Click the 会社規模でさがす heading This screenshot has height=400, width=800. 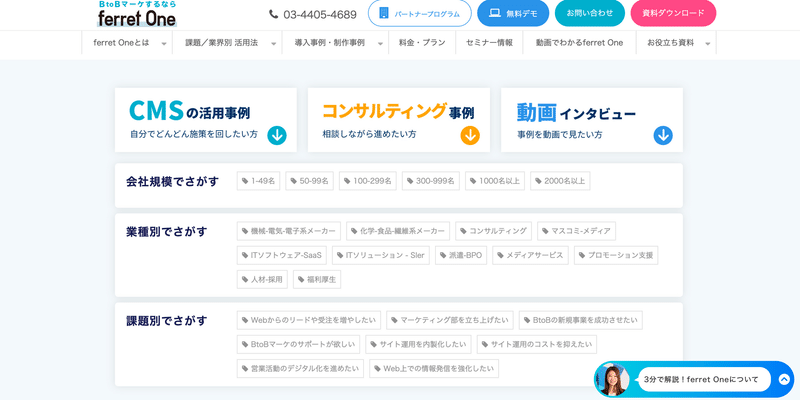coord(172,182)
